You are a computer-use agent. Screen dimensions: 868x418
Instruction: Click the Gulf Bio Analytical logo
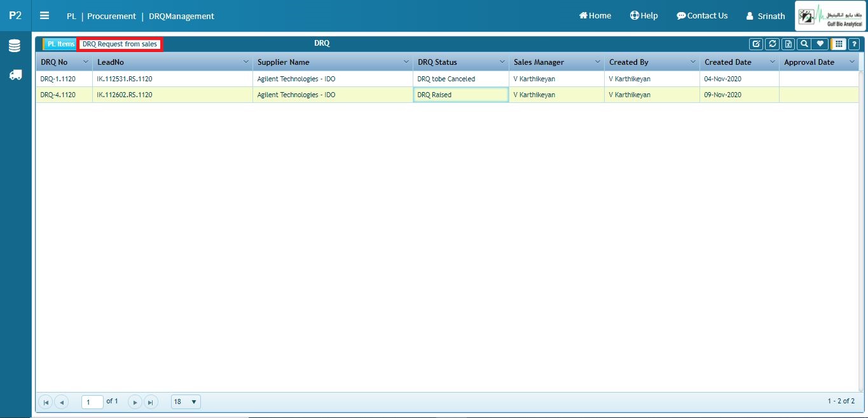coord(830,16)
